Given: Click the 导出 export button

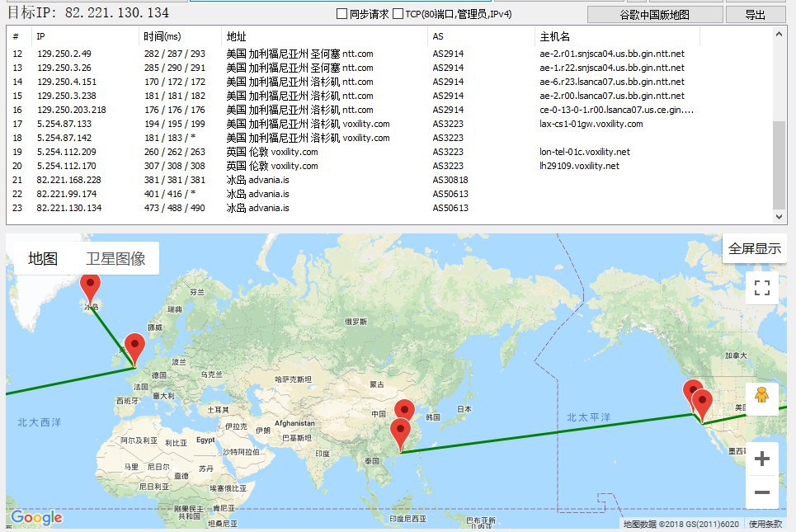Looking at the screenshot, I should point(755,15).
